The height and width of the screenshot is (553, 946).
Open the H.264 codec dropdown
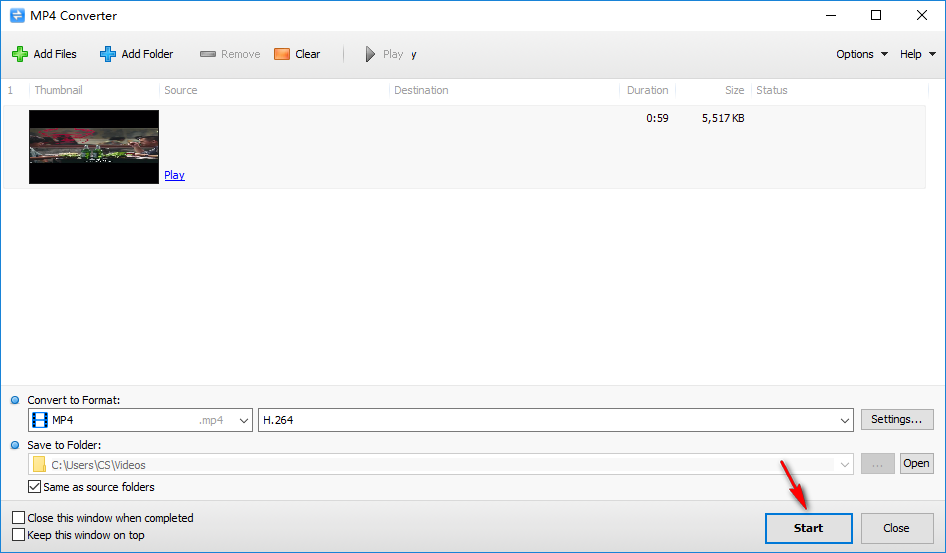[844, 421]
